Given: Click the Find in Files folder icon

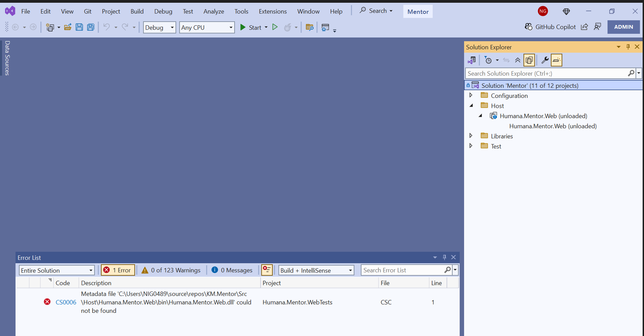Looking at the screenshot, I should tap(309, 27).
